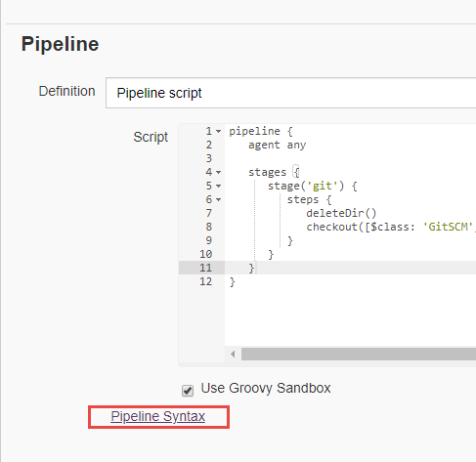
Task: Click the Pipeline section heading
Action: coord(60,44)
